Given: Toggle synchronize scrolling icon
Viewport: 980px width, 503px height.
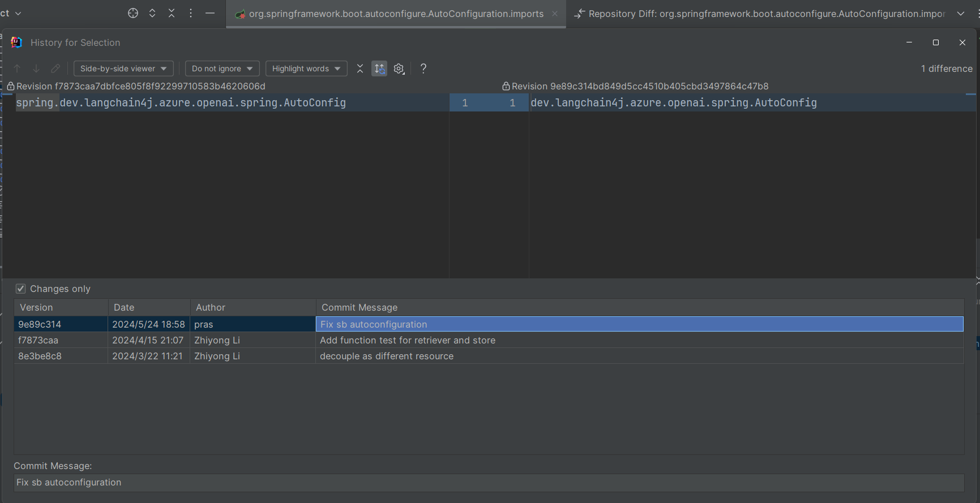Looking at the screenshot, I should pos(379,68).
